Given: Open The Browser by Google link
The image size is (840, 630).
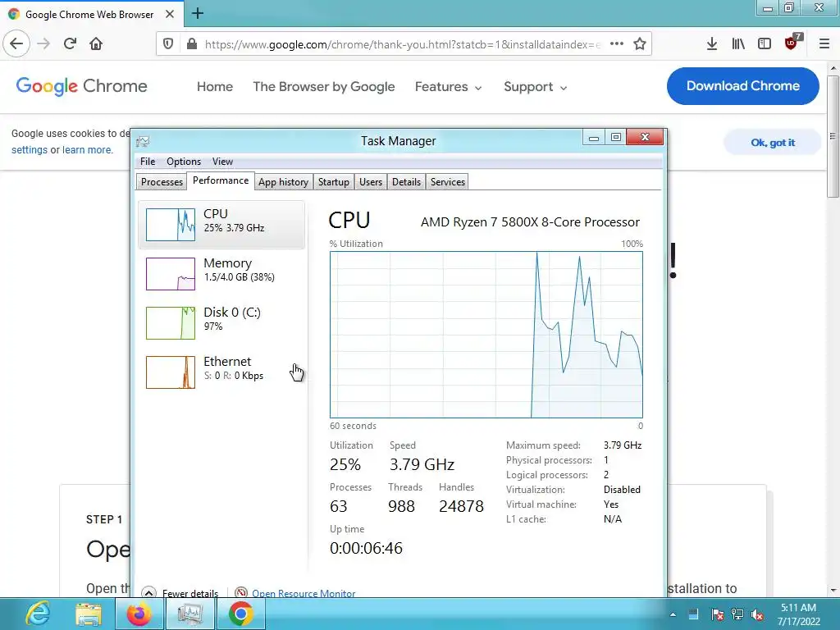Looking at the screenshot, I should (323, 87).
